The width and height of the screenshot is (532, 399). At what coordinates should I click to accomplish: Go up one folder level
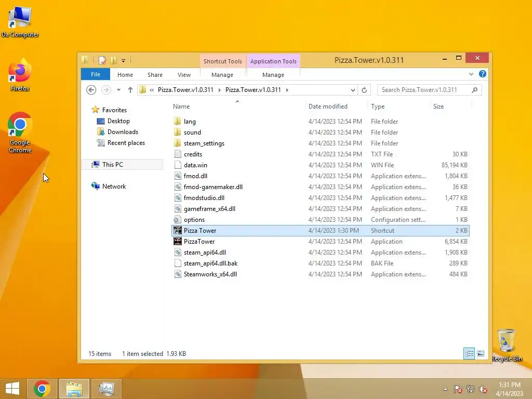(130, 90)
